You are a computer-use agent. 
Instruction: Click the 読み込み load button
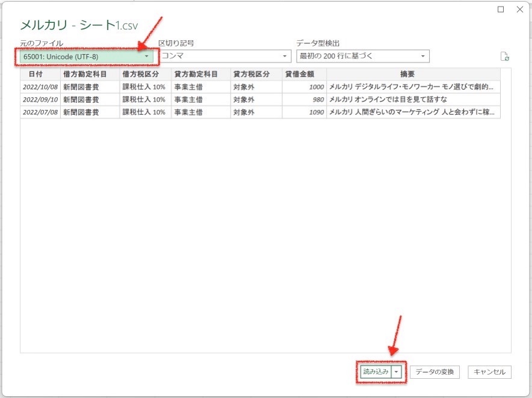[376, 372]
